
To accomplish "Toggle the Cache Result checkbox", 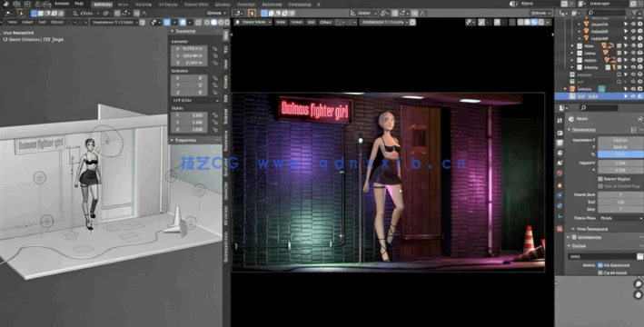I will click(600, 272).
